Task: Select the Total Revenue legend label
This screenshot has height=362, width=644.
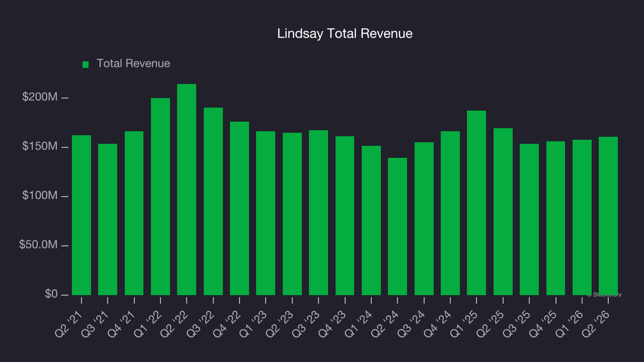Action: click(x=133, y=63)
